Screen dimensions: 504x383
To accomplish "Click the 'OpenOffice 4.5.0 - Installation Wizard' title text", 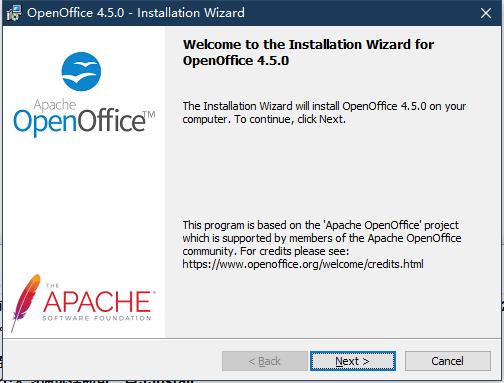I will [x=136, y=13].
